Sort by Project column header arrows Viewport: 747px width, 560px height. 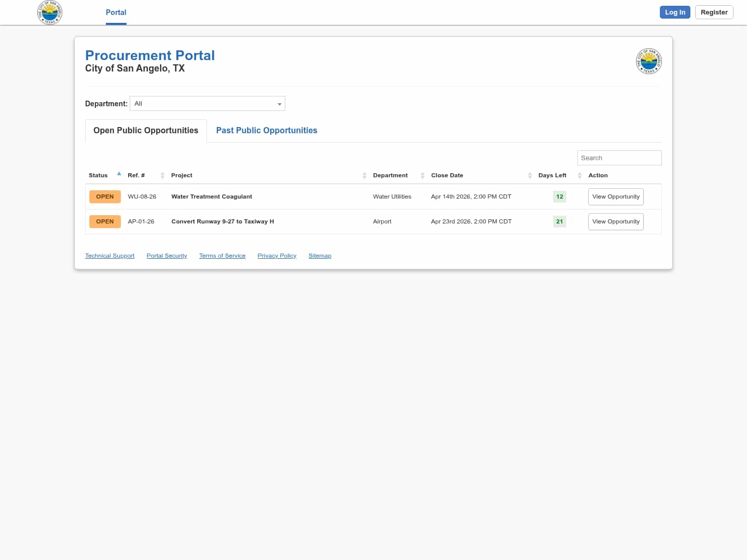[x=364, y=175]
